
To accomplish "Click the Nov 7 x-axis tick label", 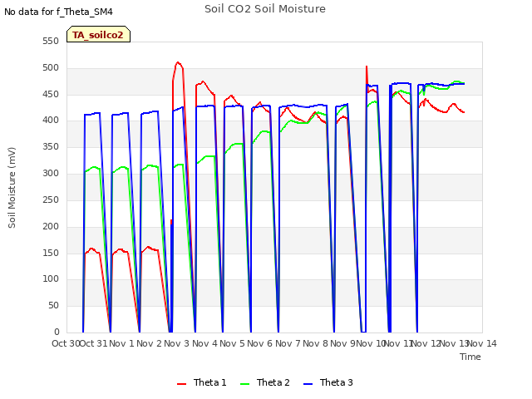I will coord(288,343).
